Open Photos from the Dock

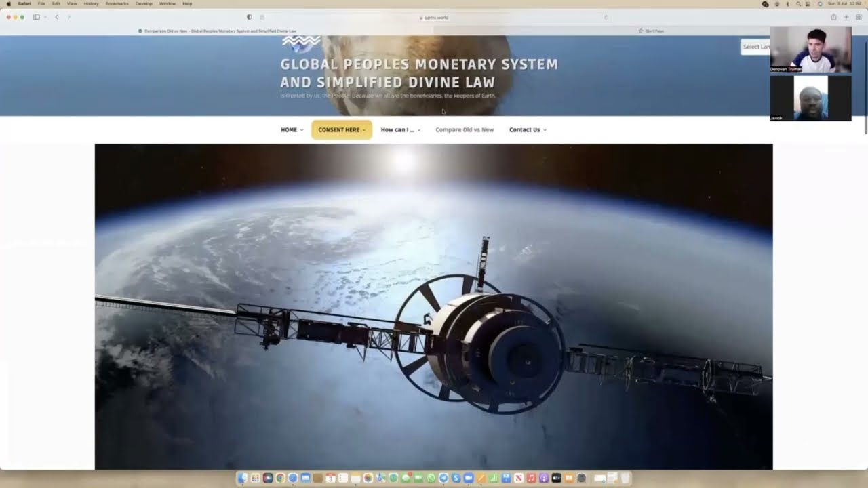pos(368,478)
